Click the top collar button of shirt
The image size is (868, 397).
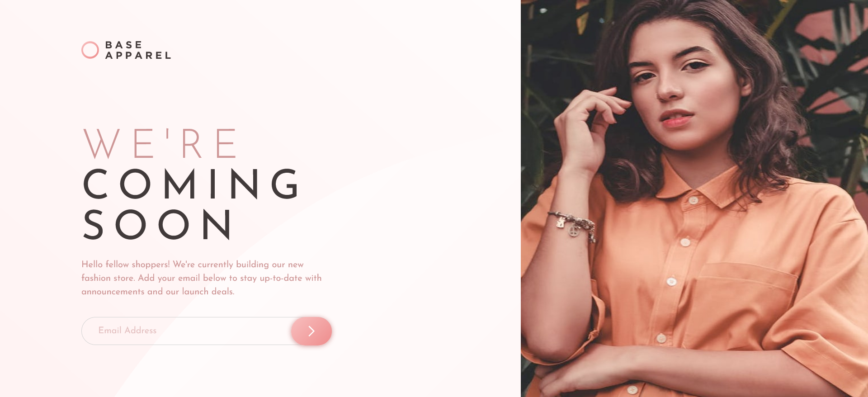693,200
